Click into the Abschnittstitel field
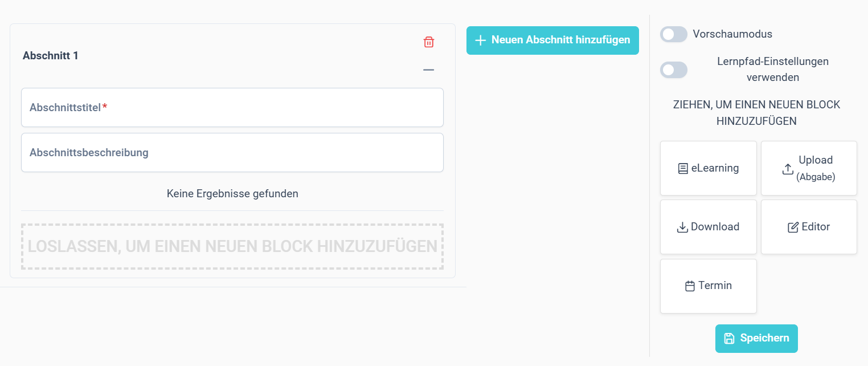Viewport: 868px width, 366px height. point(232,107)
